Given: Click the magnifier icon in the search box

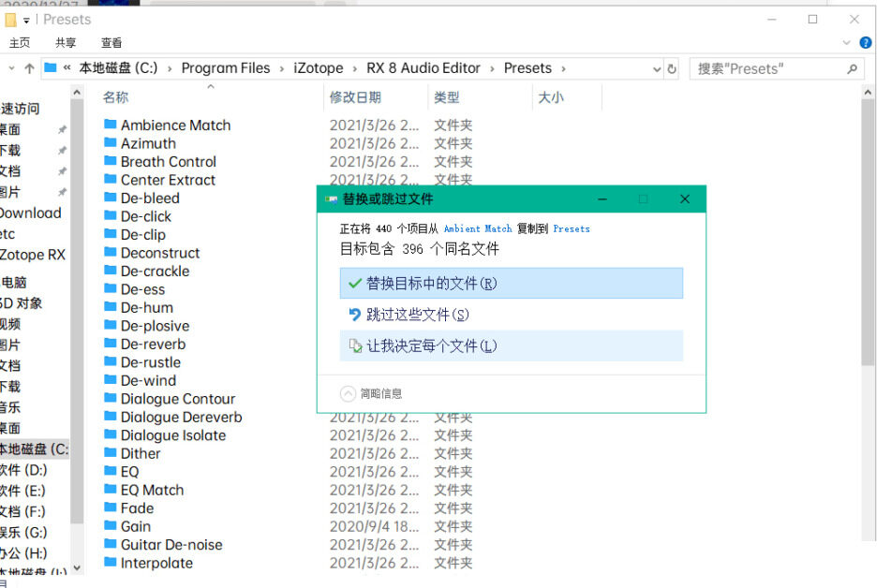Looking at the screenshot, I should pyautogui.click(x=852, y=68).
